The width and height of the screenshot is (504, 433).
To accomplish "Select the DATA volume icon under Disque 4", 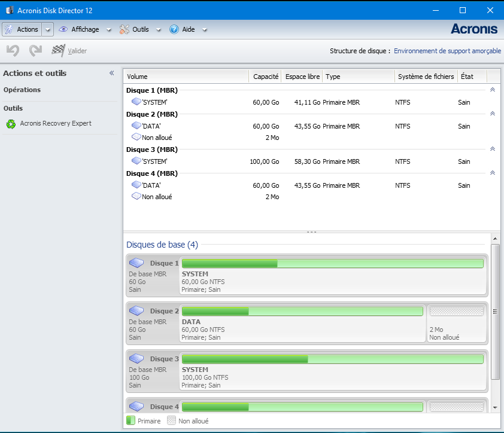I will [136, 185].
